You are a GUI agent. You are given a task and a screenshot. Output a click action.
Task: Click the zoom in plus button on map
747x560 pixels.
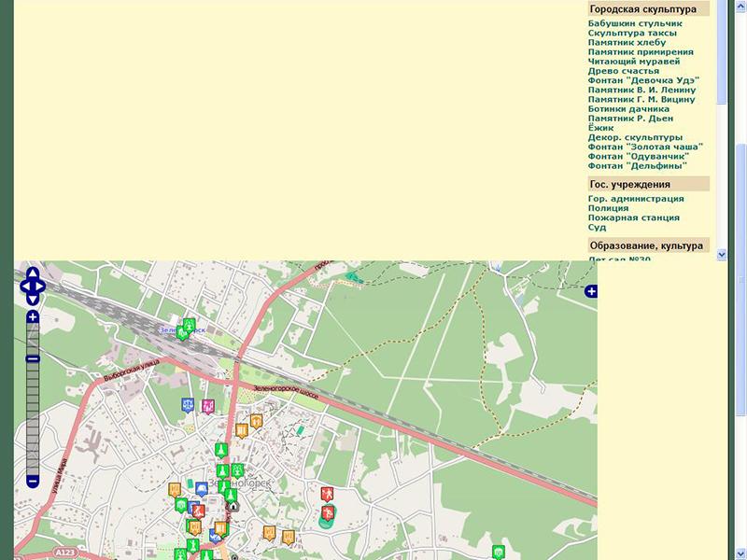point(33,317)
